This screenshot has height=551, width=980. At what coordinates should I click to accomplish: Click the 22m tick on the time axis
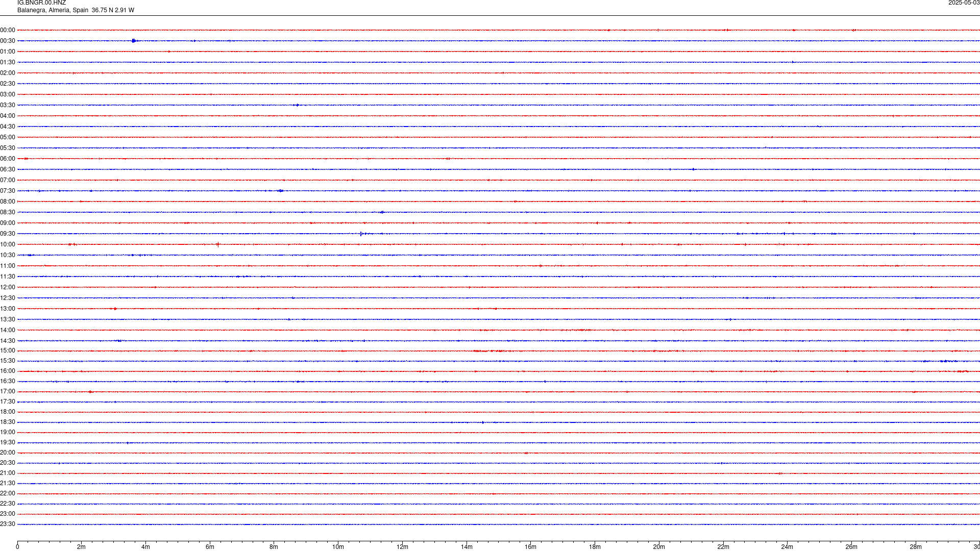[x=723, y=547]
